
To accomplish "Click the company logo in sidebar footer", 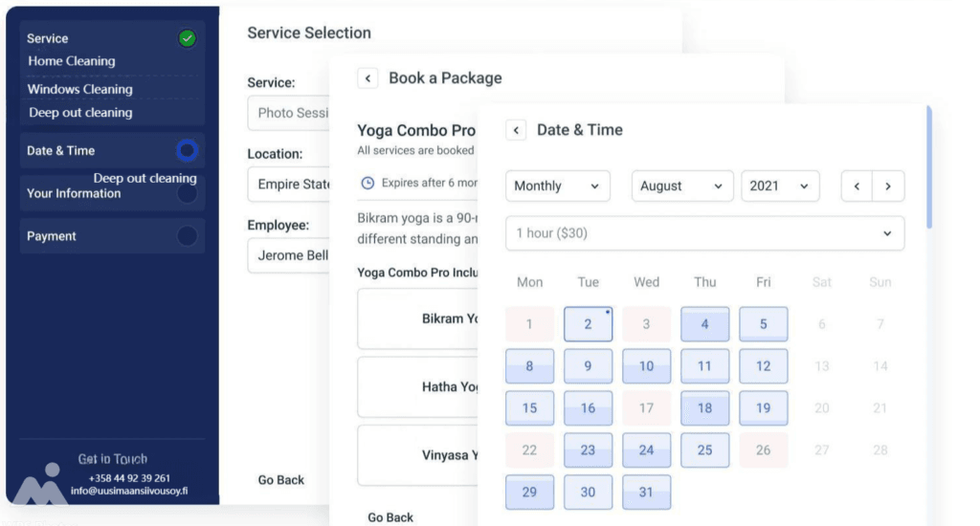I will (39, 484).
